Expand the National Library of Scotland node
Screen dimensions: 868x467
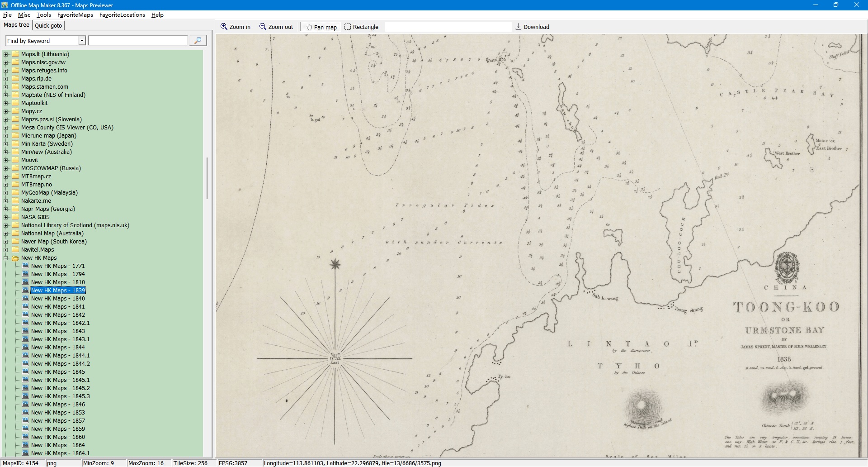6,225
